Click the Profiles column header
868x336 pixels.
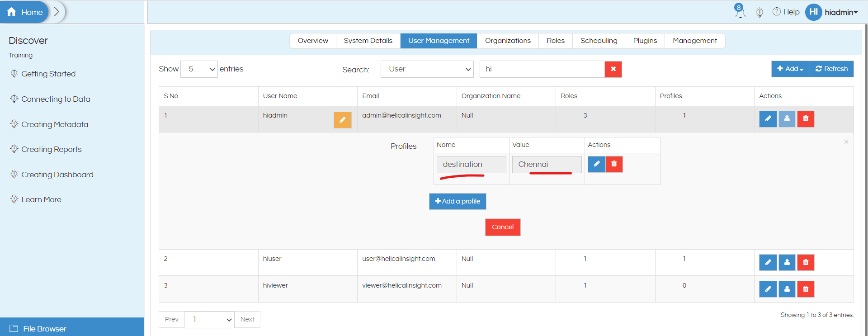point(704,96)
